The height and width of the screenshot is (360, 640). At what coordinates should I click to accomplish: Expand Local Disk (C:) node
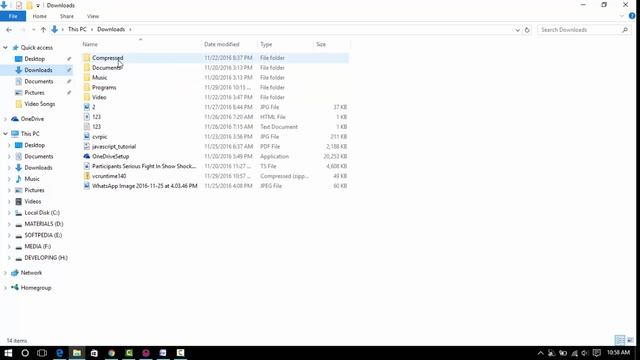point(9,213)
